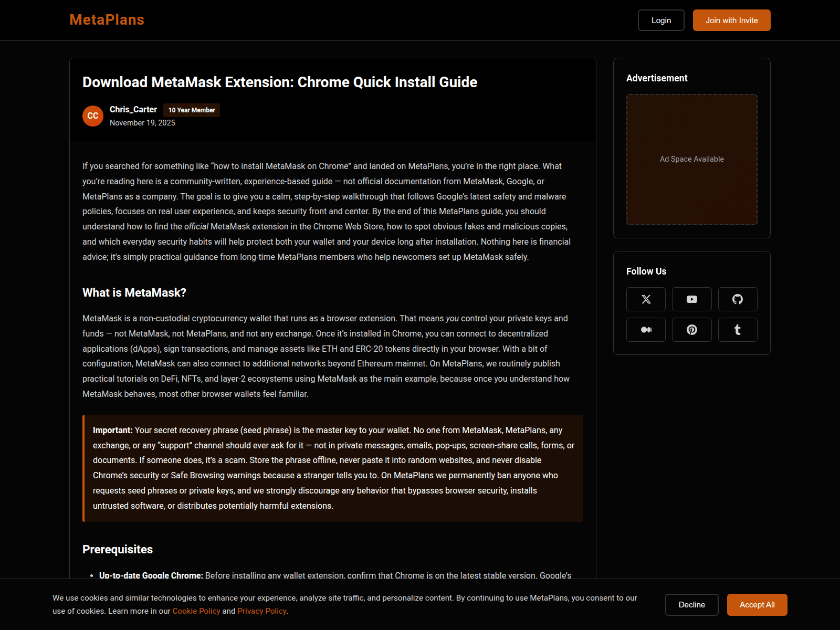
Task: Open the Privacy Policy link
Action: (261, 611)
